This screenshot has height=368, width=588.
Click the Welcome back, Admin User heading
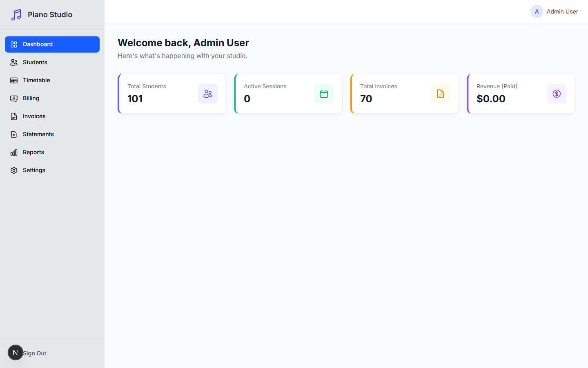pyautogui.click(x=183, y=43)
